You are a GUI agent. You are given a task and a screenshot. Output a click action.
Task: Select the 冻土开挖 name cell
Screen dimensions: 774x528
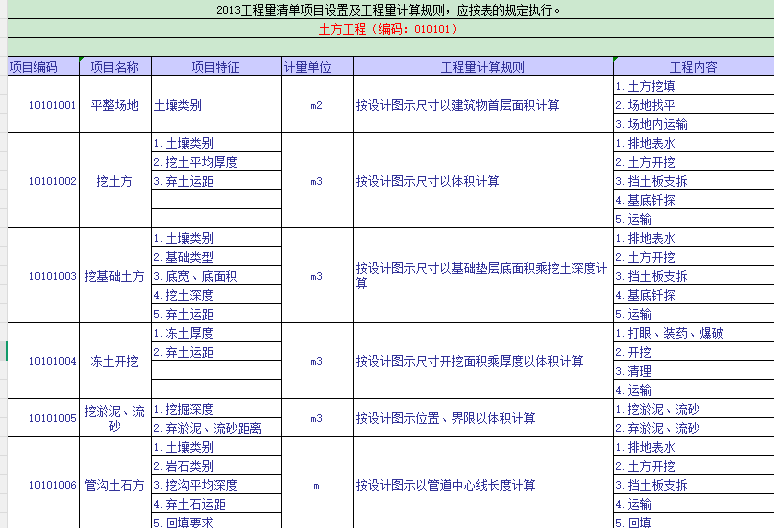(115, 361)
